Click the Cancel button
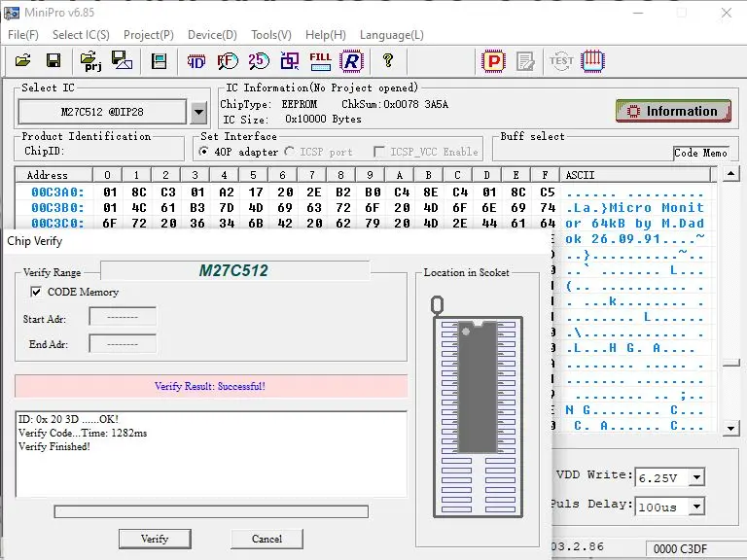747x560 pixels. pos(267,539)
